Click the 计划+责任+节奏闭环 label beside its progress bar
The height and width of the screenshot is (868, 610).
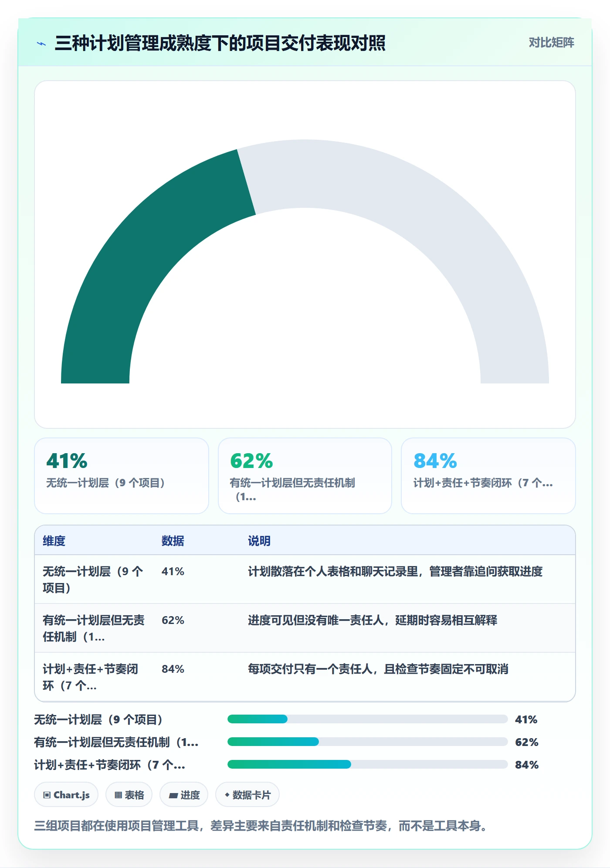click(x=110, y=765)
